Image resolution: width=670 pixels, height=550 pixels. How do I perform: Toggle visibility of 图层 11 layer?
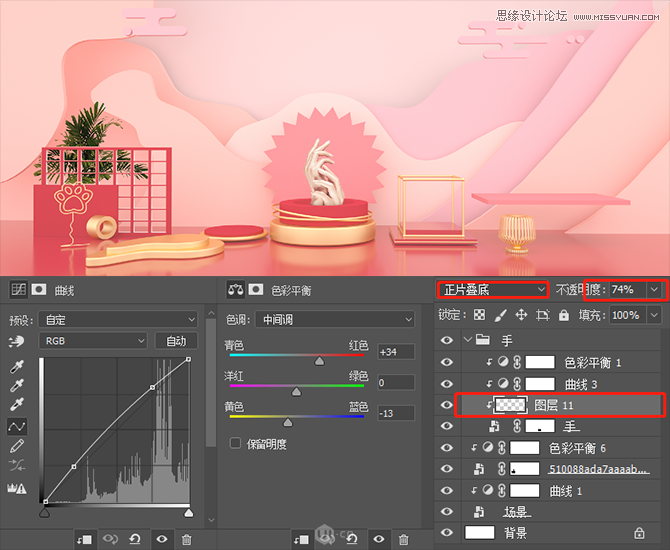[447, 405]
